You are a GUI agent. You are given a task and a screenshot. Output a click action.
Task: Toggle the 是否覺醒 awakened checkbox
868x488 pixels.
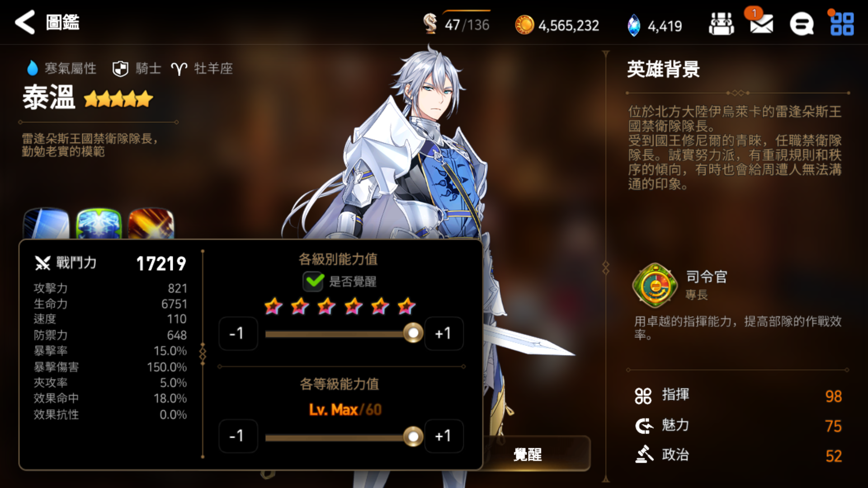coord(313,281)
